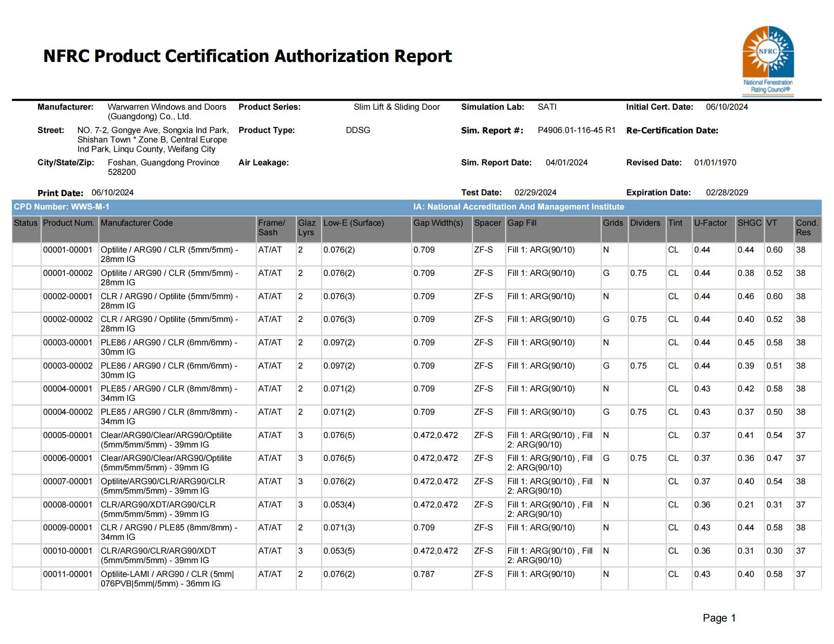Click test date 02/29/2024
Screen dimensions: 834x644
click(x=535, y=193)
